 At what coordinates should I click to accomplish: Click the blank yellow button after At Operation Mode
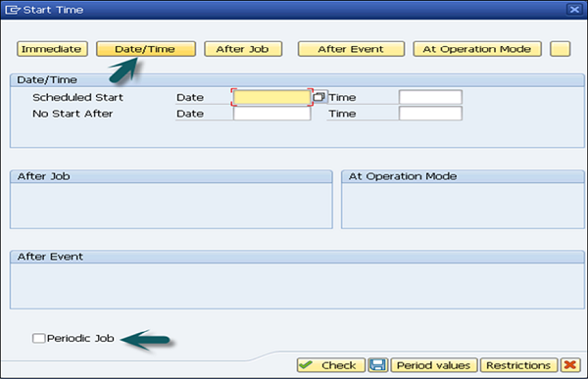click(560, 49)
